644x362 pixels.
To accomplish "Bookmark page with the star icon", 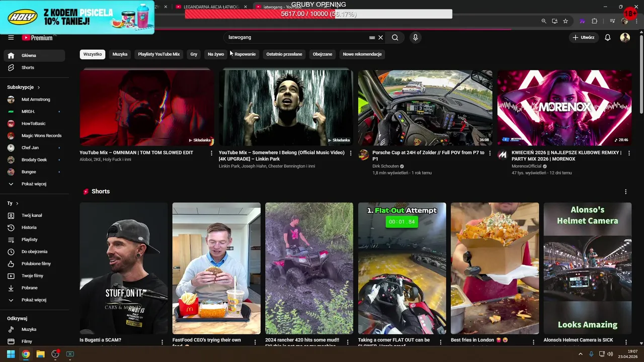I will (x=566, y=21).
